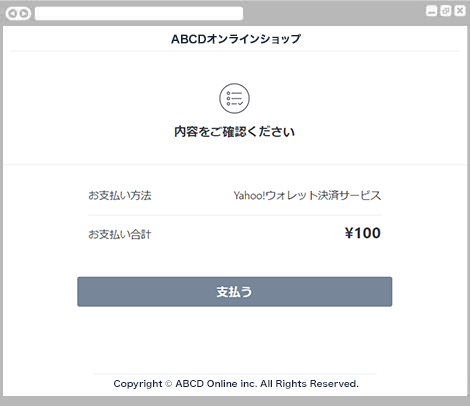The image size is (470, 406).
Task: Click the お支払い方法 label
Action: coord(120,195)
